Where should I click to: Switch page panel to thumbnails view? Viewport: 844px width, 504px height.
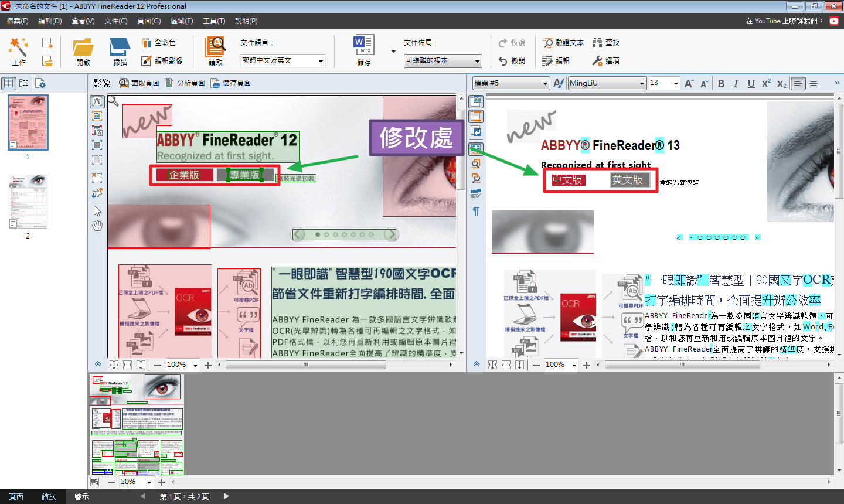(9, 83)
